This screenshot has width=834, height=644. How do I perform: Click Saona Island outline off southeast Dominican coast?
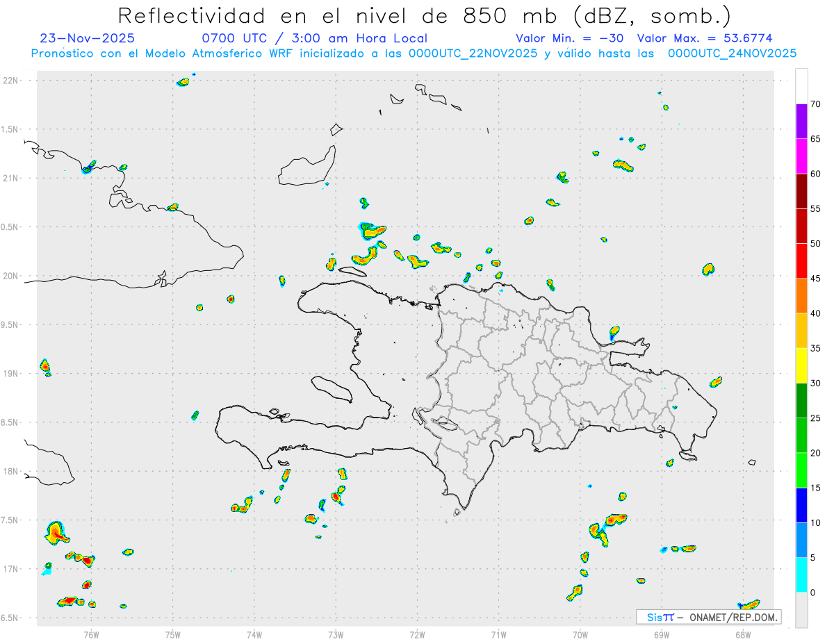click(x=689, y=456)
